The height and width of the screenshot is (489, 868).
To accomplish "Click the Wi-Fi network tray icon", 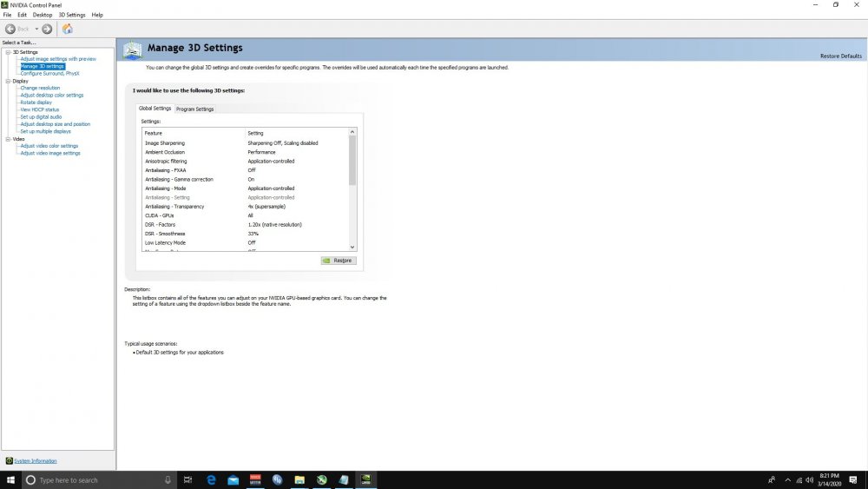I will coord(799,480).
